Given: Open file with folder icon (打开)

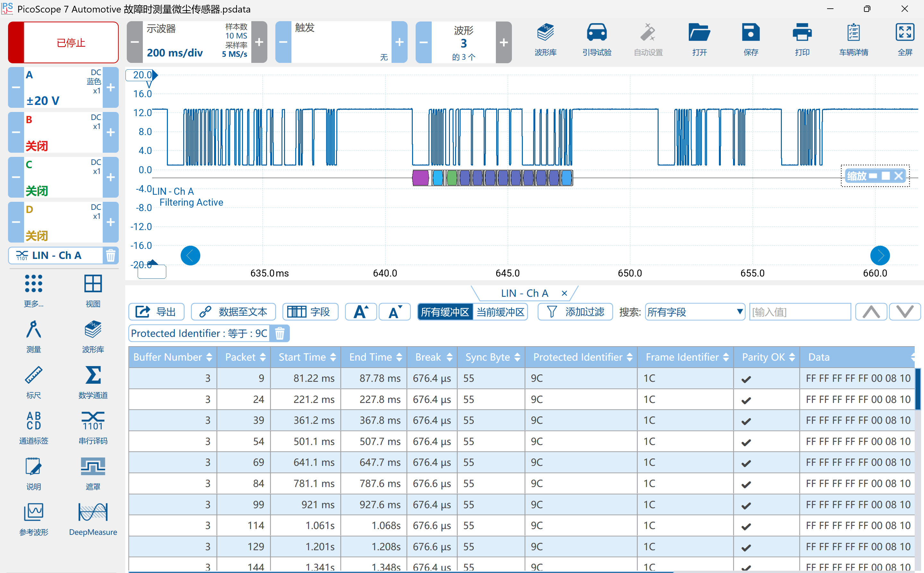Looking at the screenshot, I should pos(699,40).
